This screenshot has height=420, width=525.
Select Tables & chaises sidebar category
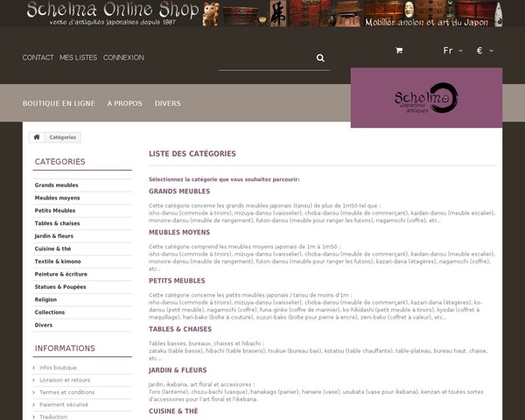click(x=58, y=223)
